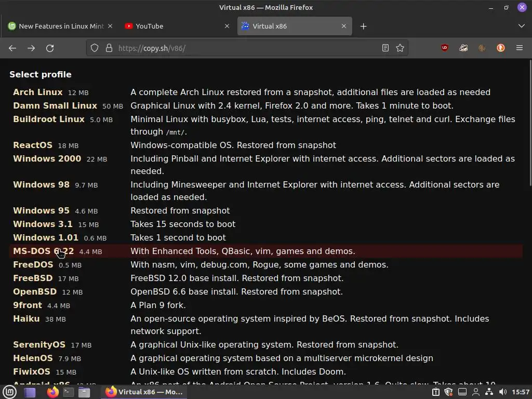Start the Arch Linux profile

(x=37, y=92)
